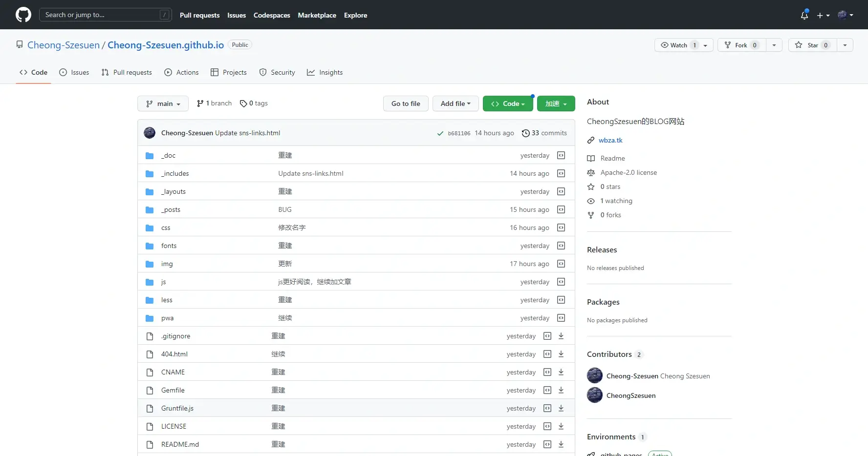The height and width of the screenshot is (456, 868).
Task: Open the wbza.tk website link
Action: (x=610, y=140)
